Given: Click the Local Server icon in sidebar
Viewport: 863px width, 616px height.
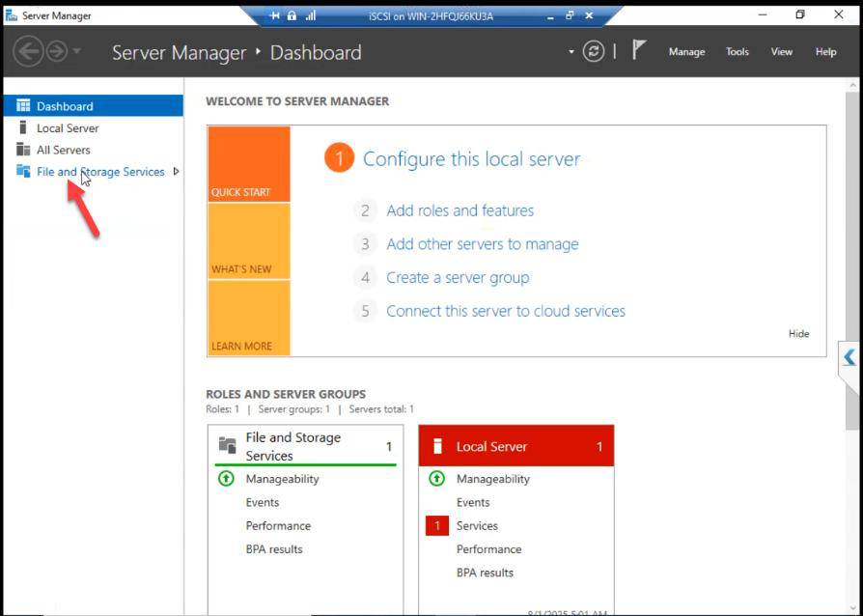Looking at the screenshot, I should click(22, 127).
